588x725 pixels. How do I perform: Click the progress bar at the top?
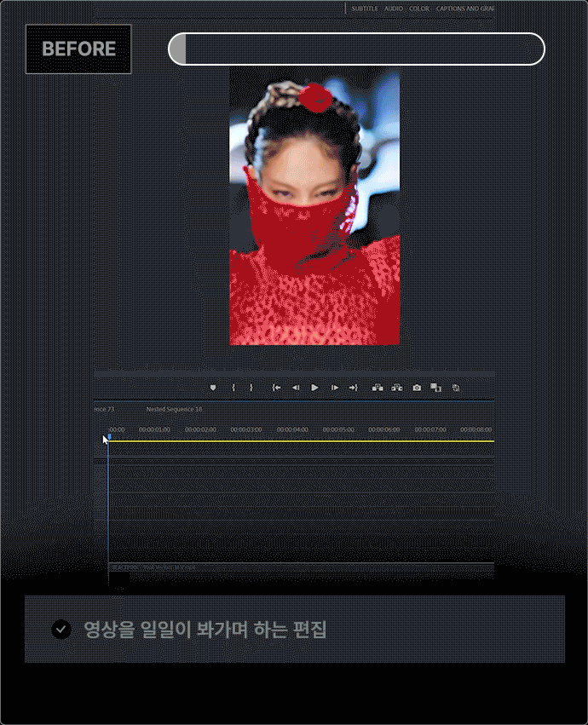(356, 49)
